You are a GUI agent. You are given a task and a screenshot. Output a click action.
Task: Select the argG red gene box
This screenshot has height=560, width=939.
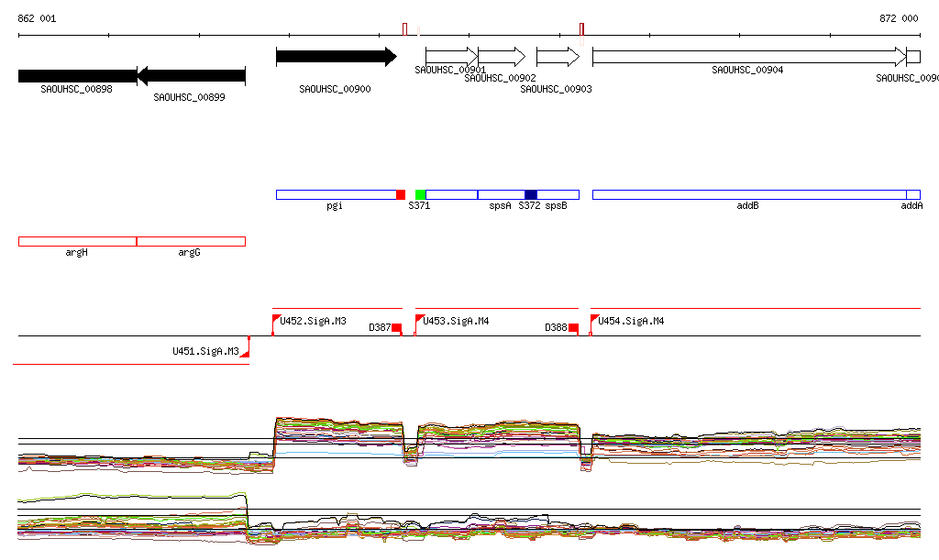click(191, 242)
